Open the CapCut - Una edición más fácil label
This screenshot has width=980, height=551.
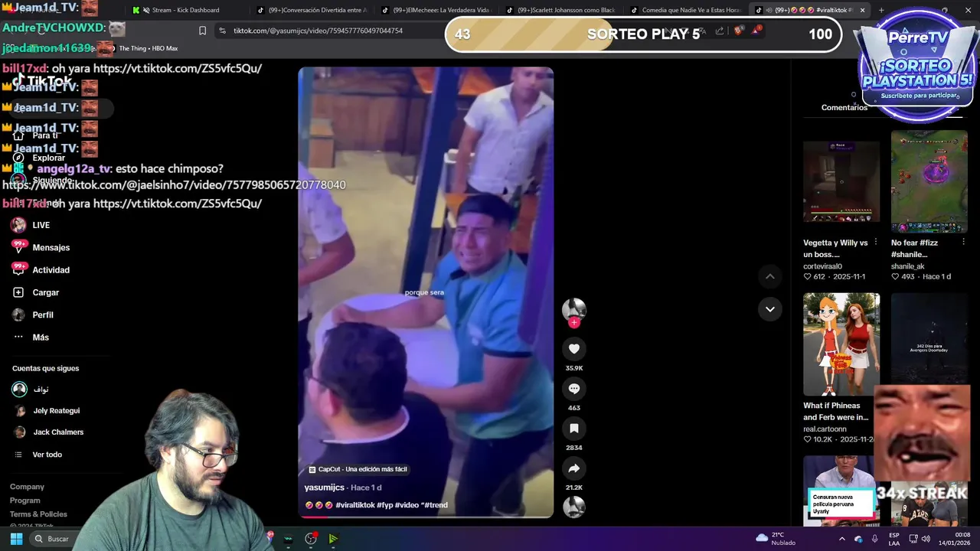click(x=358, y=469)
